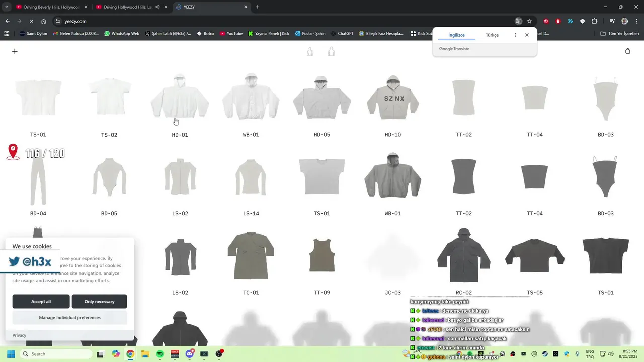Viewport: 644px width, 362px height.
Task: Choose Only necessary cookies
Action: click(x=99, y=301)
